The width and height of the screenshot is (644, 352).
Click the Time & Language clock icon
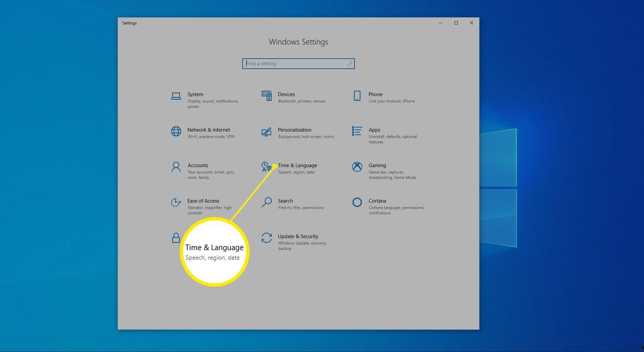click(267, 167)
